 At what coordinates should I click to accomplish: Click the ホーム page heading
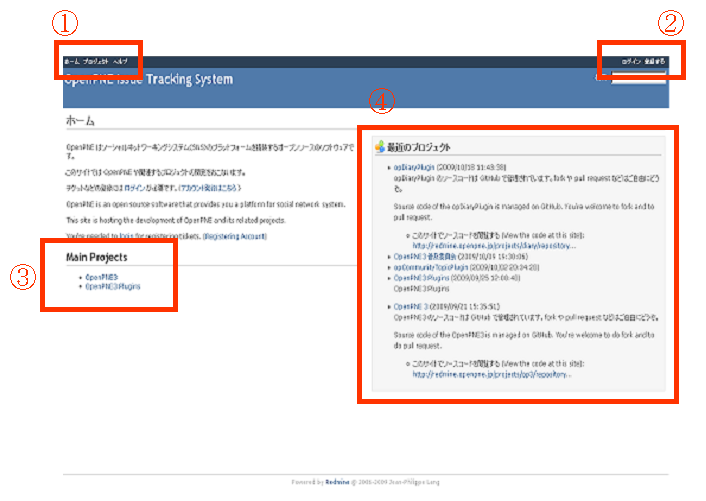80,121
